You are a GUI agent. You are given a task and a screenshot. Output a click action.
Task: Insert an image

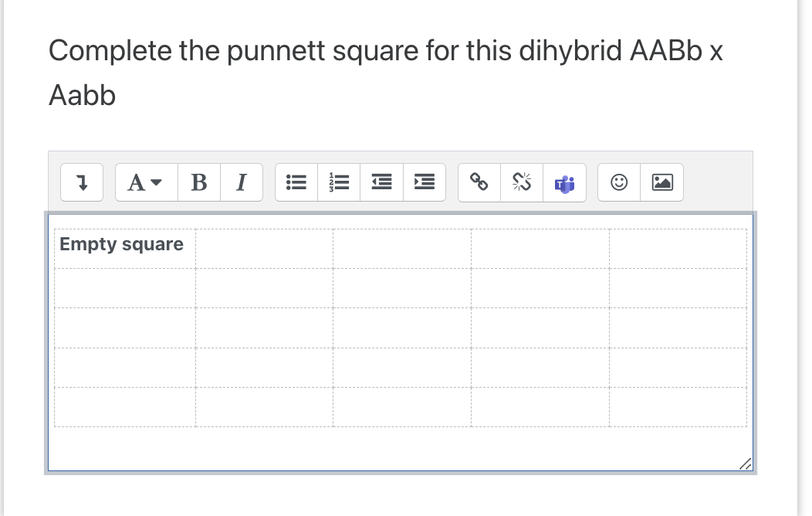661,182
